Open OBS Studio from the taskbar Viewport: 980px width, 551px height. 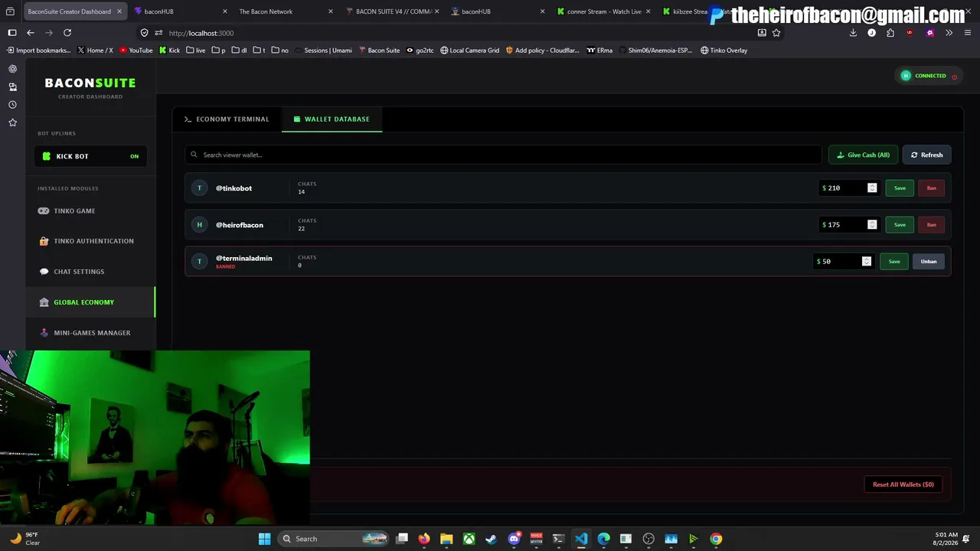pyautogui.click(x=648, y=539)
